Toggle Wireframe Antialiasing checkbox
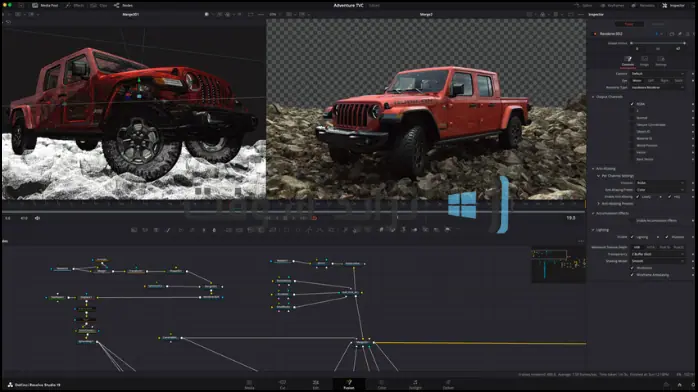This screenshot has height=392, width=698. 632,275
